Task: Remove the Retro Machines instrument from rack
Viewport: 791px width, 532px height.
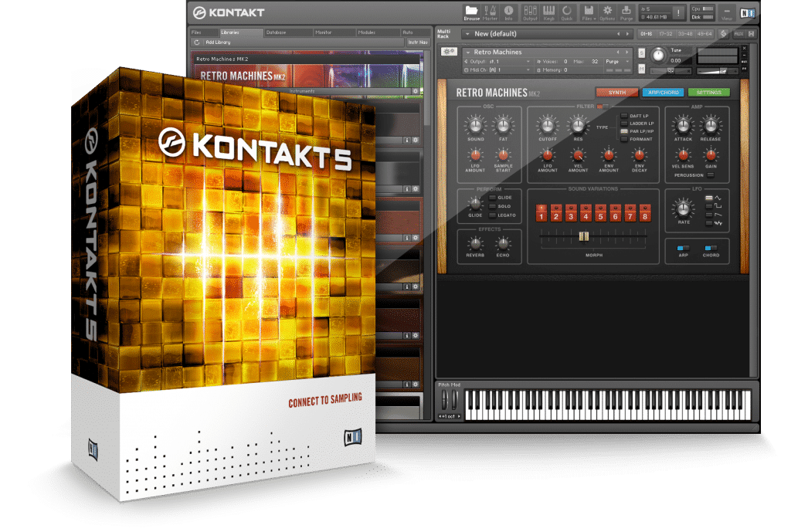Action: tap(744, 49)
